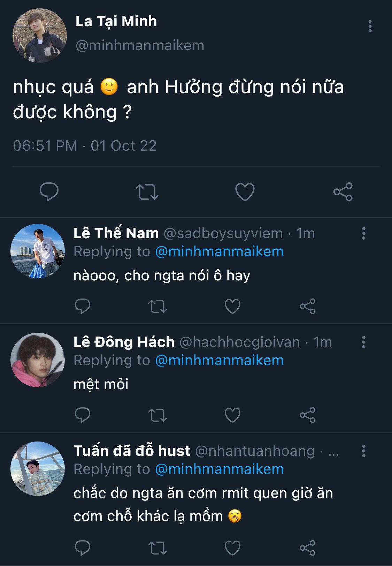The width and height of the screenshot is (392, 566).
Task: Retweet La Tại Minh's main tweet
Action: pos(147,192)
